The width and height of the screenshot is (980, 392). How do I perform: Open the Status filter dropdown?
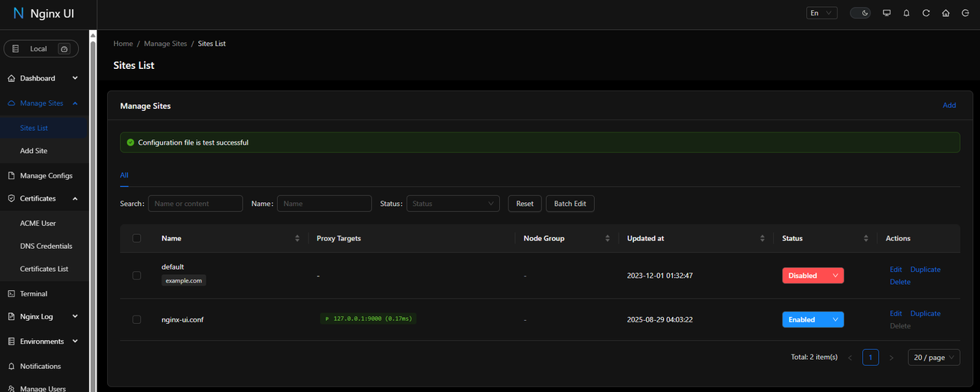pos(453,204)
